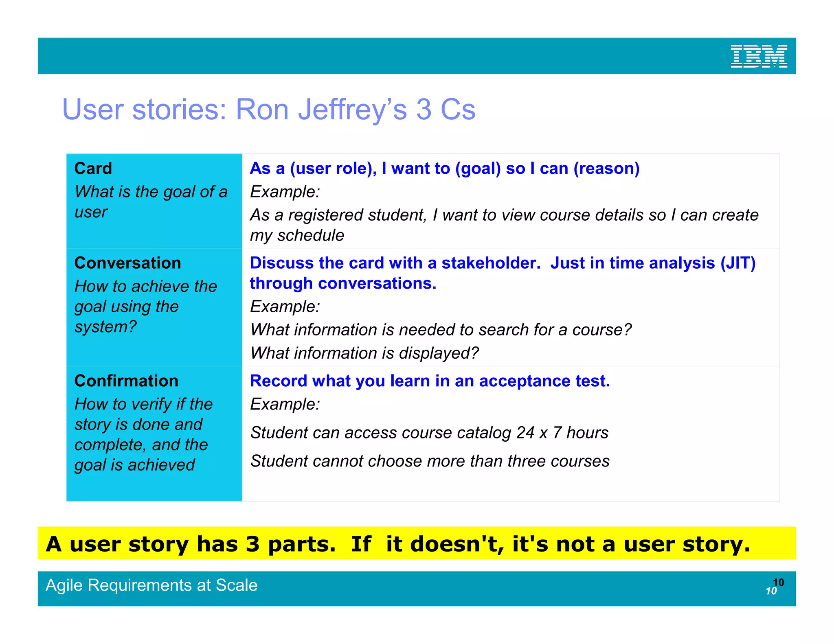This screenshot has width=834, height=644.
Task: Select the footer 'Agile Requirements at Scale'
Action: (x=151, y=585)
